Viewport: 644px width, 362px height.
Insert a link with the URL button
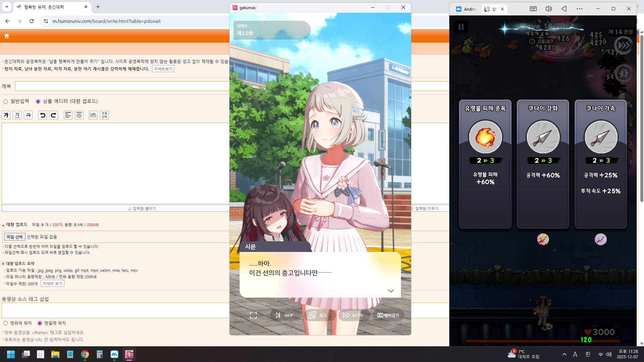(x=93, y=115)
